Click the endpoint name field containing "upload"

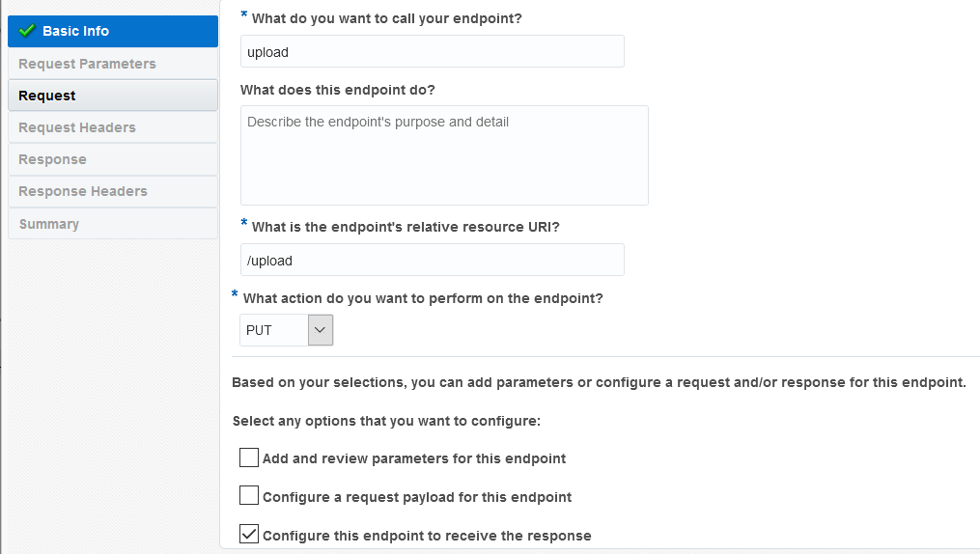click(x=432, y=52)
